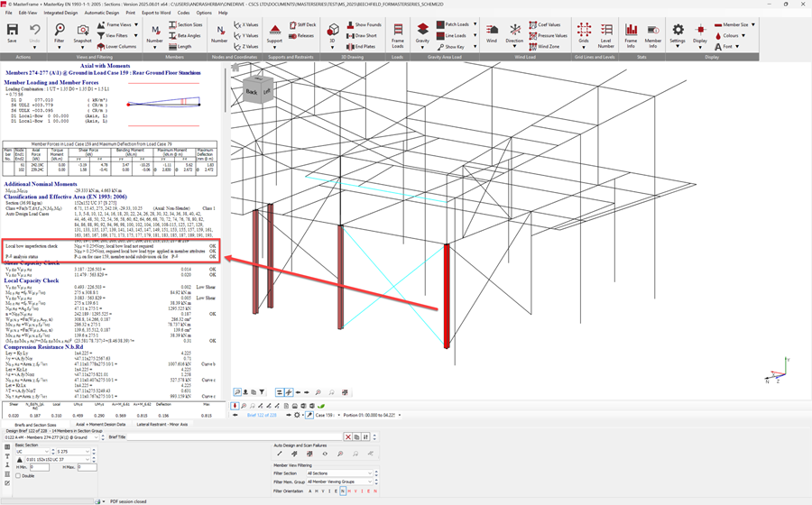Show member Beta Angles
812x505 pixels.
[x=185, y=36]
